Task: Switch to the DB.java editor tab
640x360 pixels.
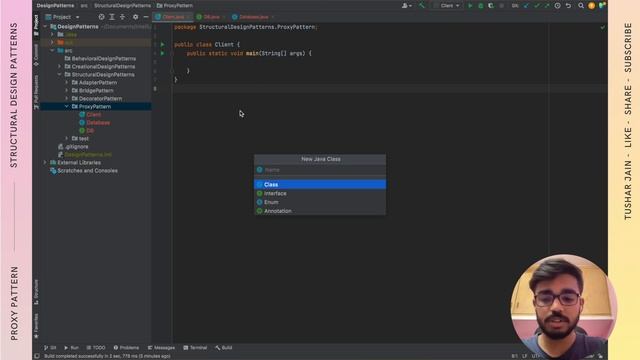Action: tap(211, 17)
